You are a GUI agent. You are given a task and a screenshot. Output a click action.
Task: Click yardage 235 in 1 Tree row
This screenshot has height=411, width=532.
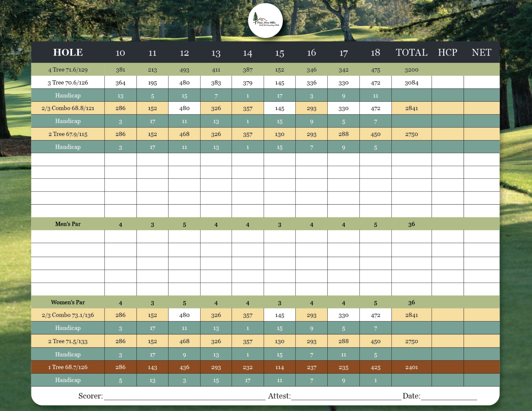343,367
